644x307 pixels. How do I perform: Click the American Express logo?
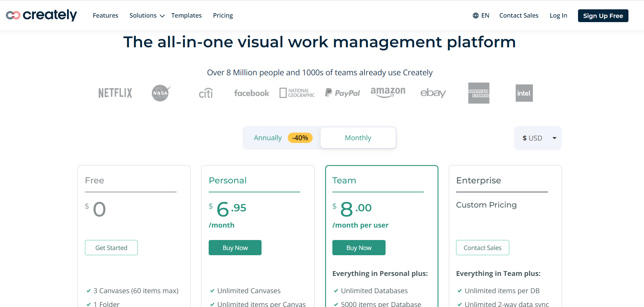click(479, 93)
